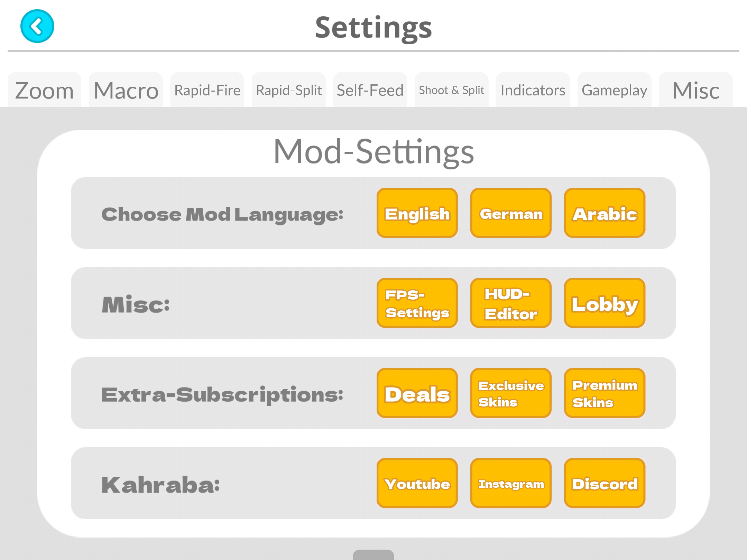Click the grey handle at bottom
The width and height of the screenshot is (747, 560).
(x=373, y=554)
